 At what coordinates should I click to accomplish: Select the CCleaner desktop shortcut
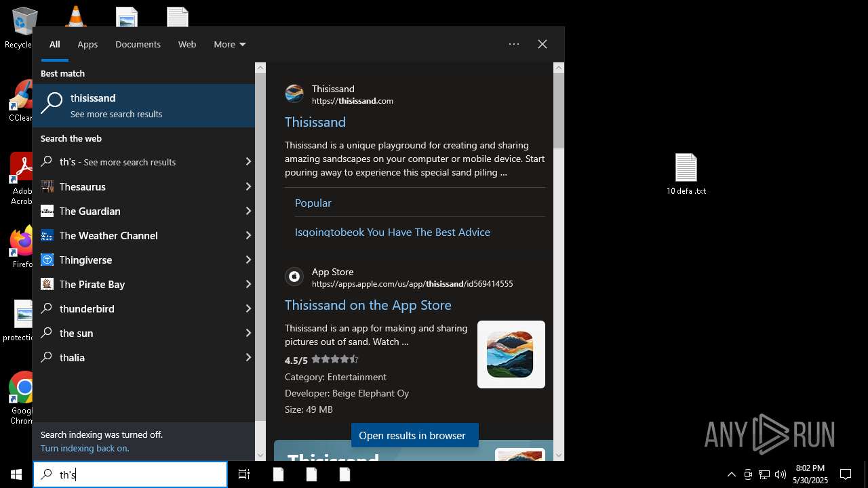(x=22, y=101)
